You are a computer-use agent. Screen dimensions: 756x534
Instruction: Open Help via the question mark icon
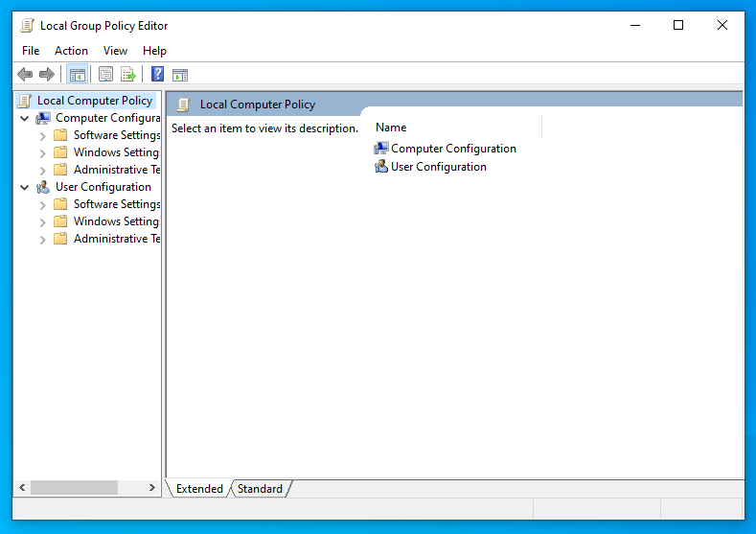coord(158,74)
